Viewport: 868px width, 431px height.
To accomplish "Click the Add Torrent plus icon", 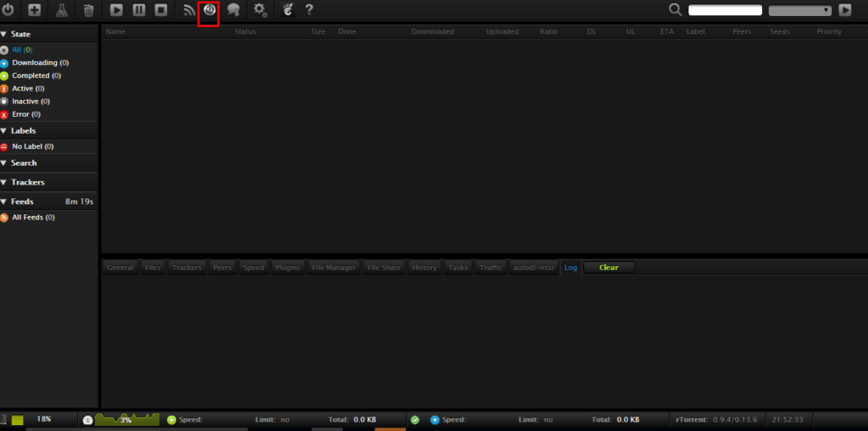I will point(35,10).
